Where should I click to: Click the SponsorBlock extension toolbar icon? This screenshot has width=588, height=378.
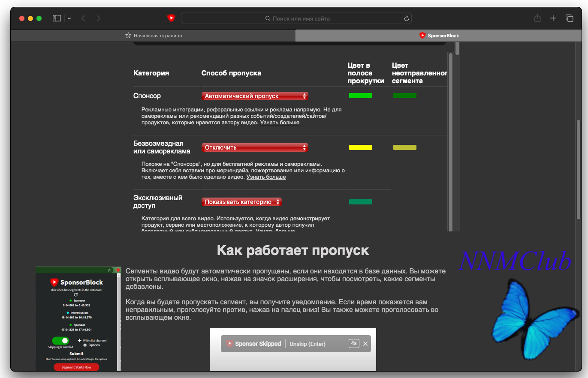(171, 18)
